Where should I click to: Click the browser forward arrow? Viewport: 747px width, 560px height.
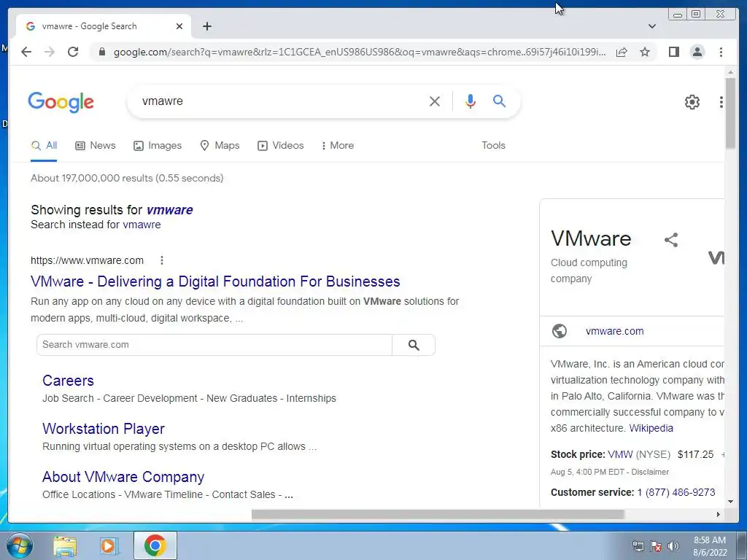(50, 52)
